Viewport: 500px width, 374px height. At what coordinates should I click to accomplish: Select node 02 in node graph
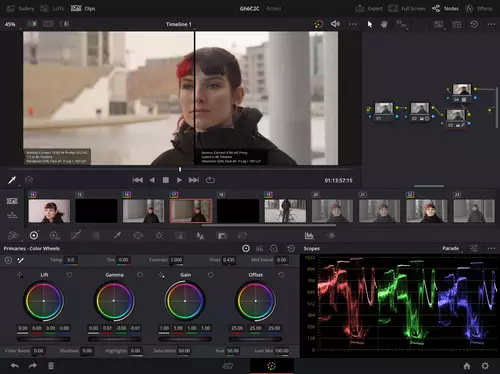(x=420, y=112)
